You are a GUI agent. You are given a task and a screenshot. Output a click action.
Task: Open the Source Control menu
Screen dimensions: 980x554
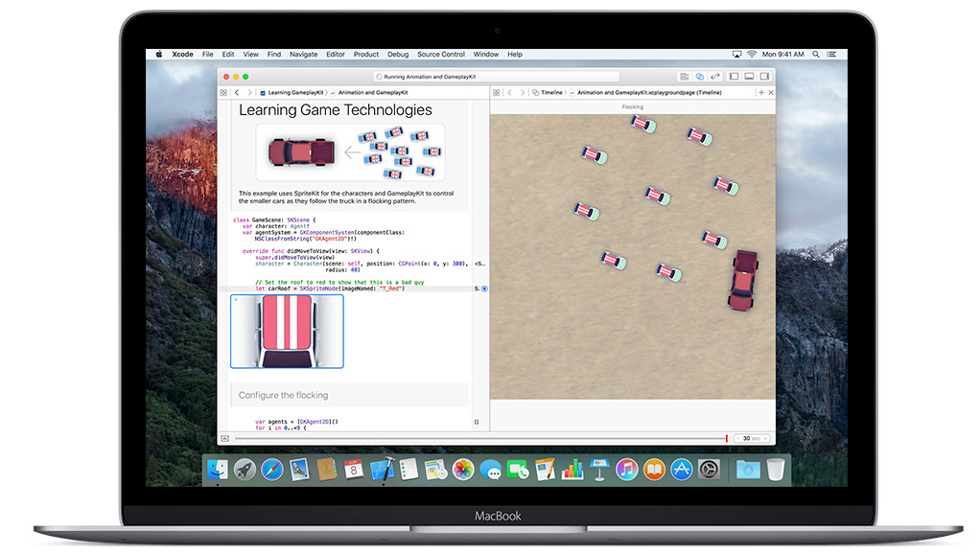coord(440,55)
